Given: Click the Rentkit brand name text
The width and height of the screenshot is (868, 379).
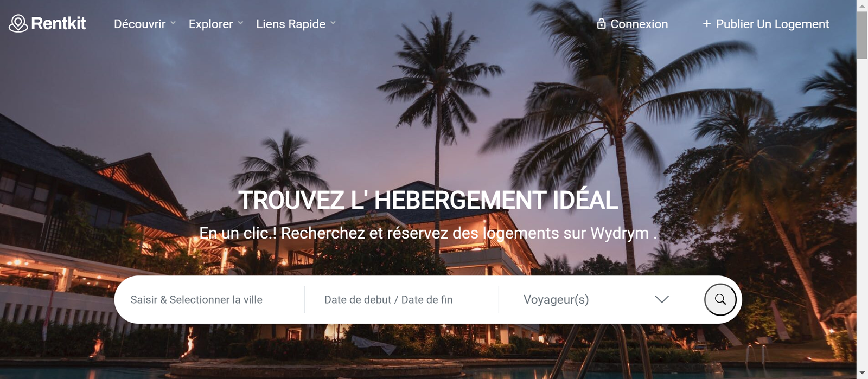Looking at the screenshot, I should [x=59, y=23].
